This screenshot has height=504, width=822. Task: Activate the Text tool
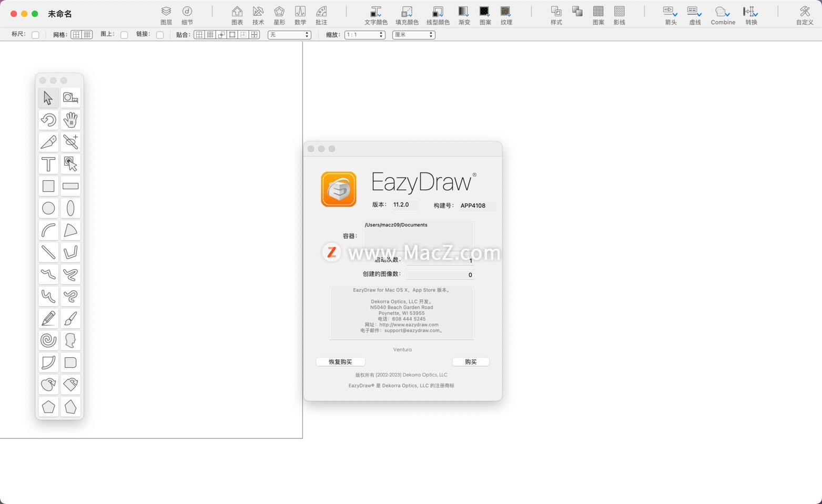[48, 164]
